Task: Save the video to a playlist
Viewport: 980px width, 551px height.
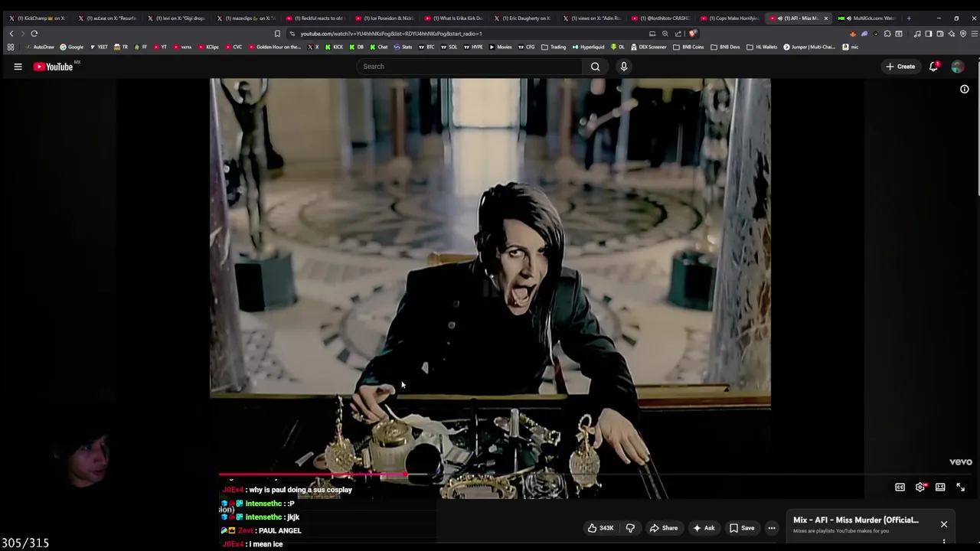Action: pyautogui.click(x=742, y=528)
